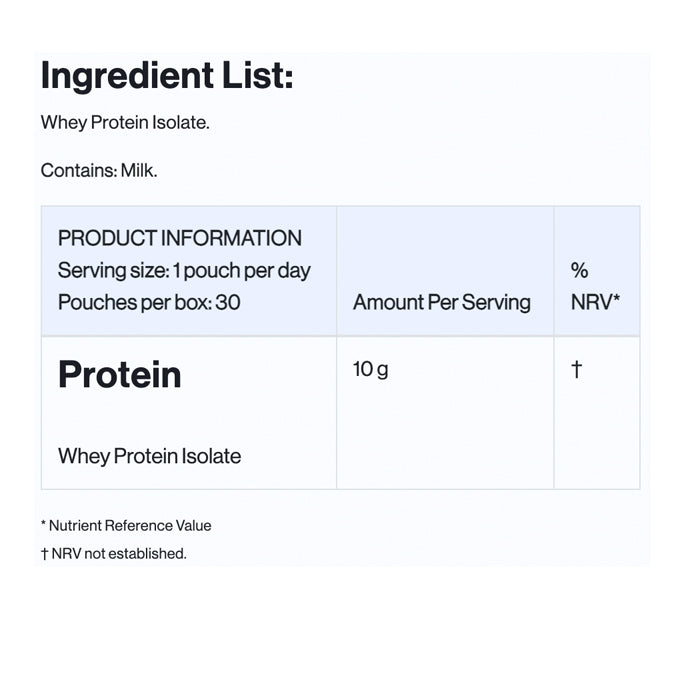Click the NRV* column header label

595,302
